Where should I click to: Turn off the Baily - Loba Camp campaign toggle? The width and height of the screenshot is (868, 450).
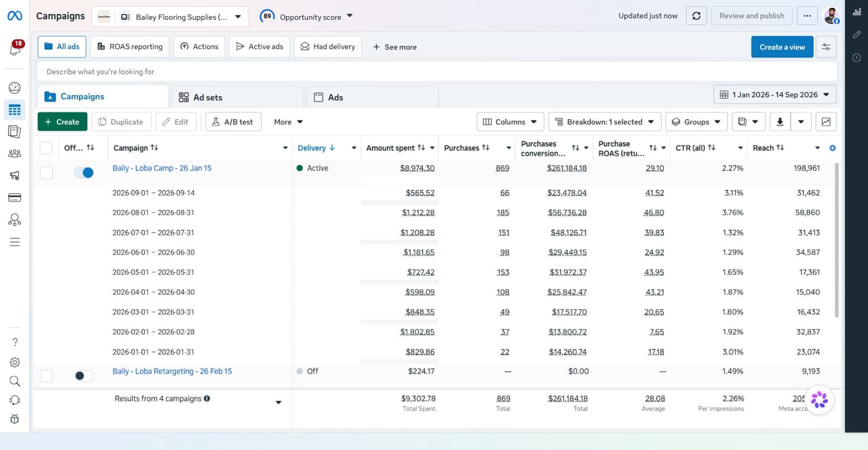coord(84,173)
